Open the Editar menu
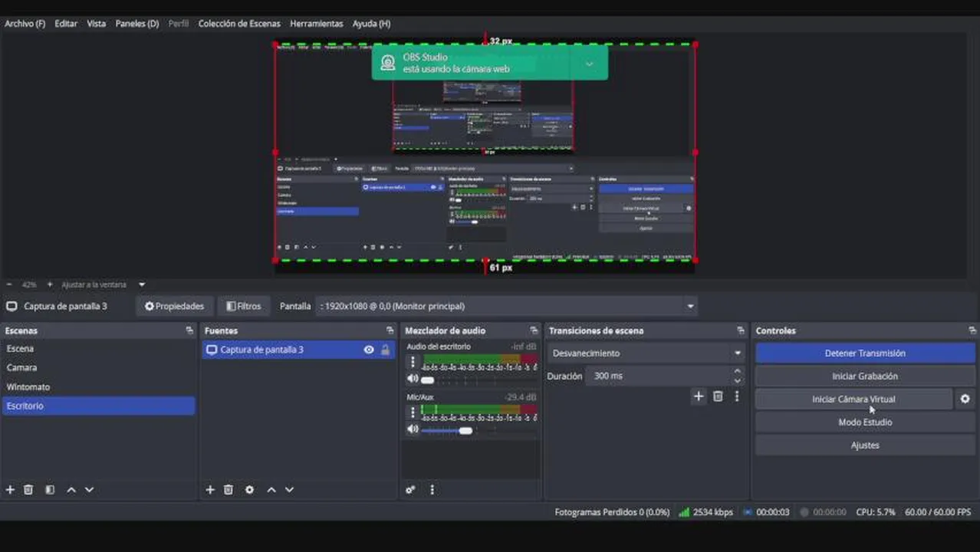 pos(66,24)
